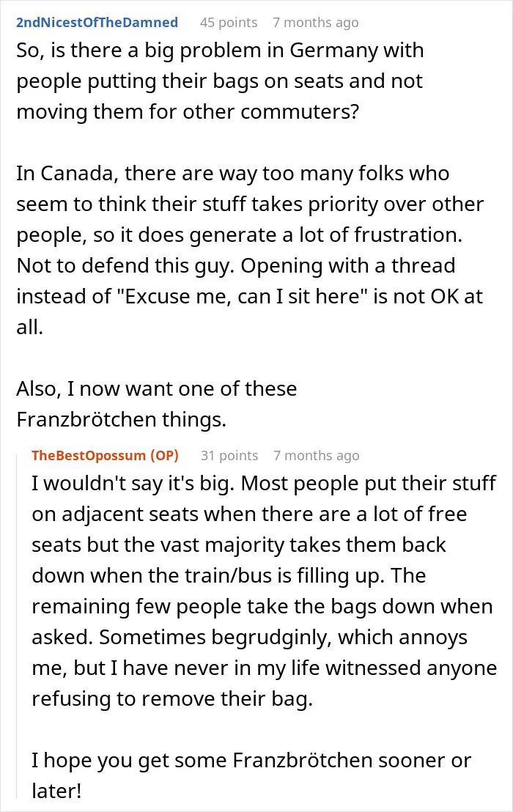Viewport: 513px width, 812px height.
Task: Click the 31 points score label
Action: 229,455
